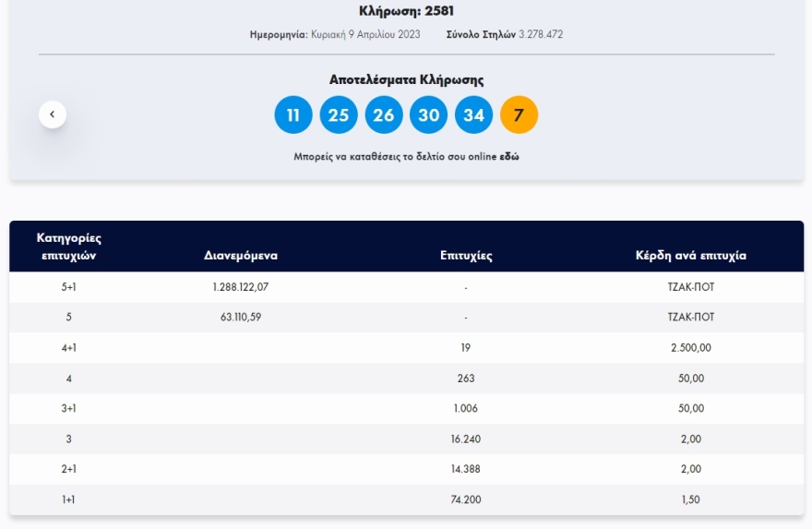Select the 16.240 winners count cell
Screen dimensions: 812x529
click(466, 439)
